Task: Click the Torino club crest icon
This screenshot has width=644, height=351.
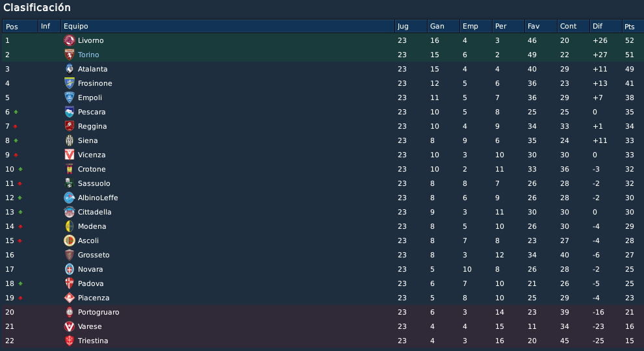Action: (x=70, y=55)
